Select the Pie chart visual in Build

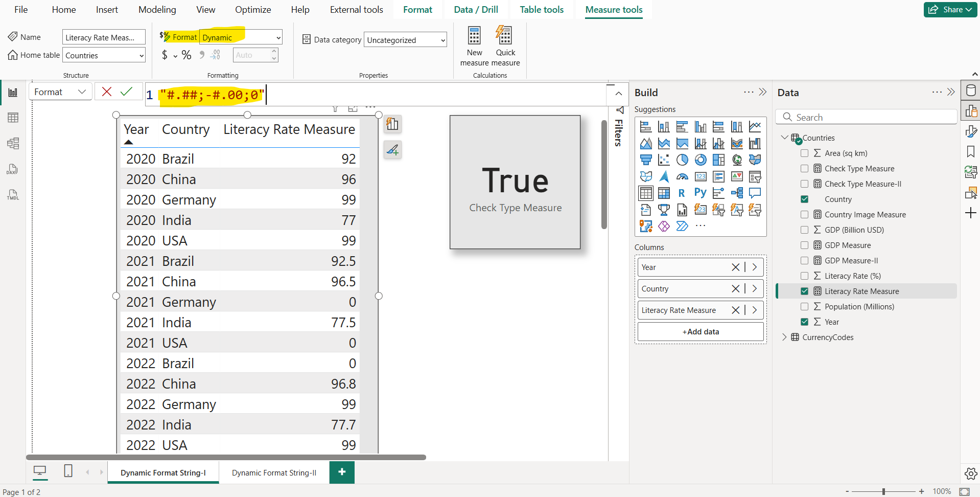682,160
